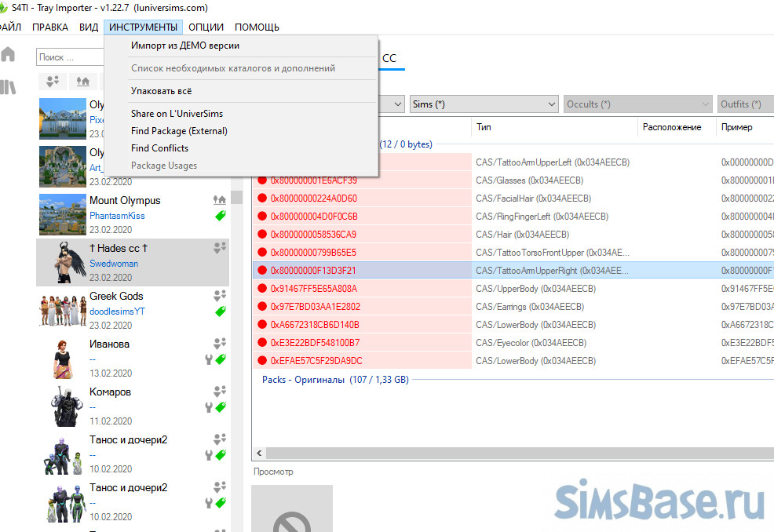This screenshot has height=532, width=774.
Task: Click the PhantasmKiss author link
Action: pos(116,216)
